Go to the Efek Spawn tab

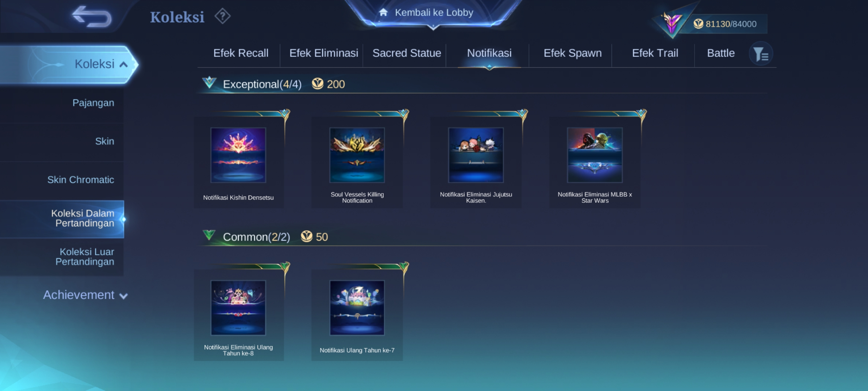(x=573, y=53)
